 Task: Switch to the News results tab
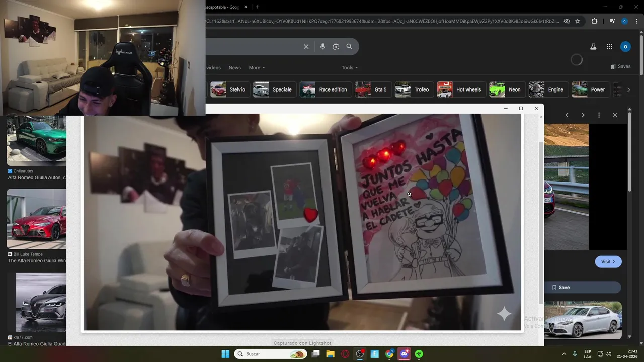[x=235, y=68]
